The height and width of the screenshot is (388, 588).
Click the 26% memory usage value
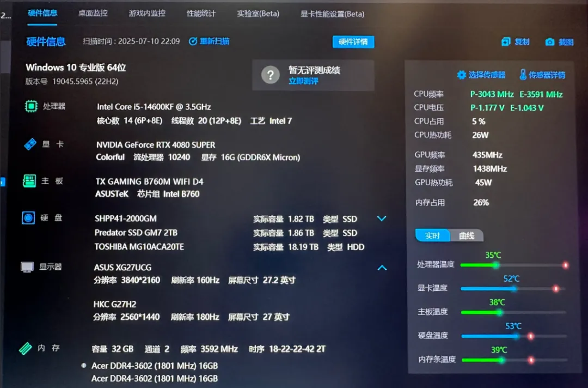click(x=481, y=203)
